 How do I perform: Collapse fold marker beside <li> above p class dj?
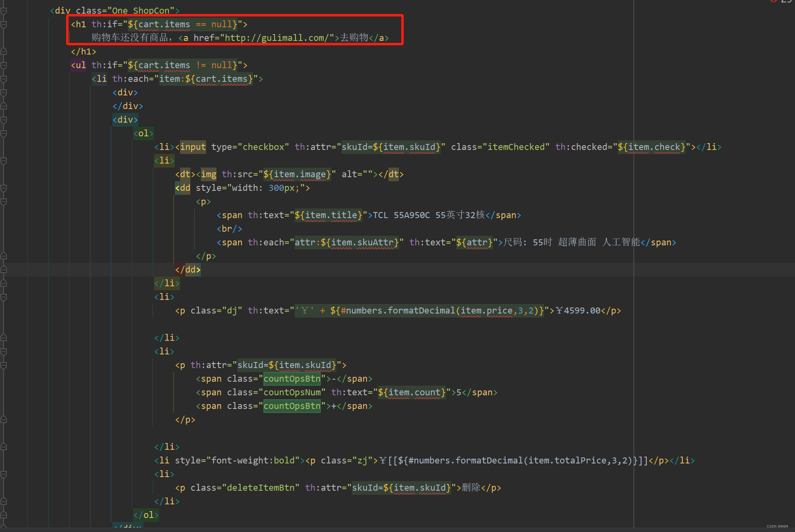[4, 297]
